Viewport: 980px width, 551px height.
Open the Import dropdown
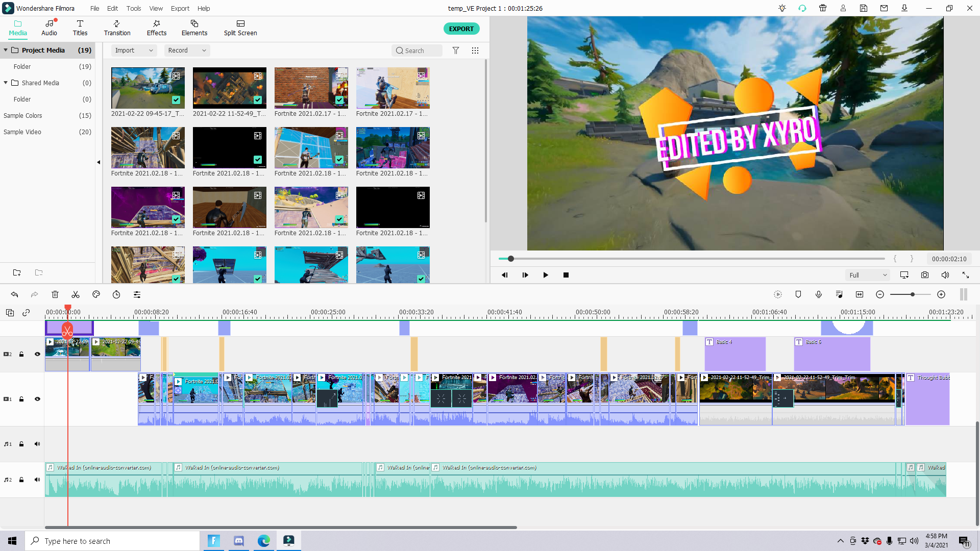pos(134,50)
